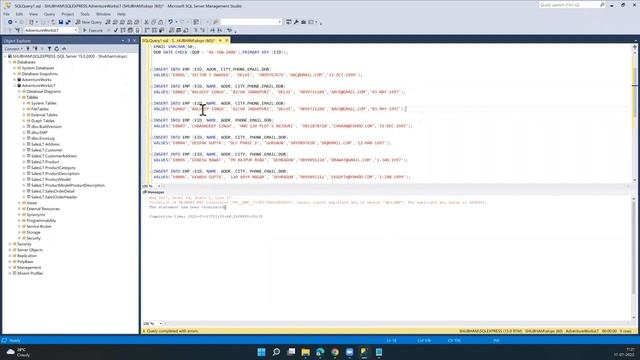
Task: Select the XEvent Profiler node
Action: 30,273
